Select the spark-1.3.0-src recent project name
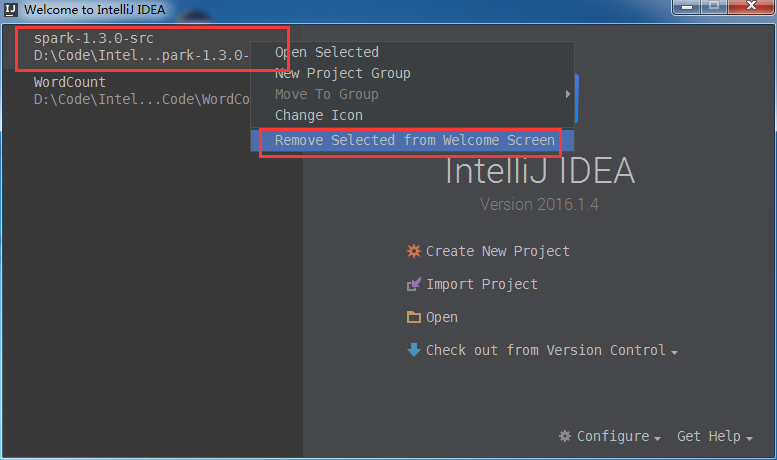The width and height of the screenshot is (777, 460). (94, 38)
